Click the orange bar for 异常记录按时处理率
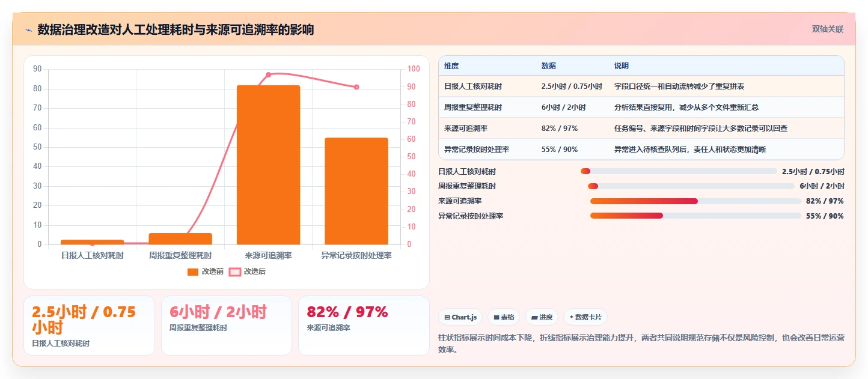Screen dimensions: 868x379 [x=356, y=191]
